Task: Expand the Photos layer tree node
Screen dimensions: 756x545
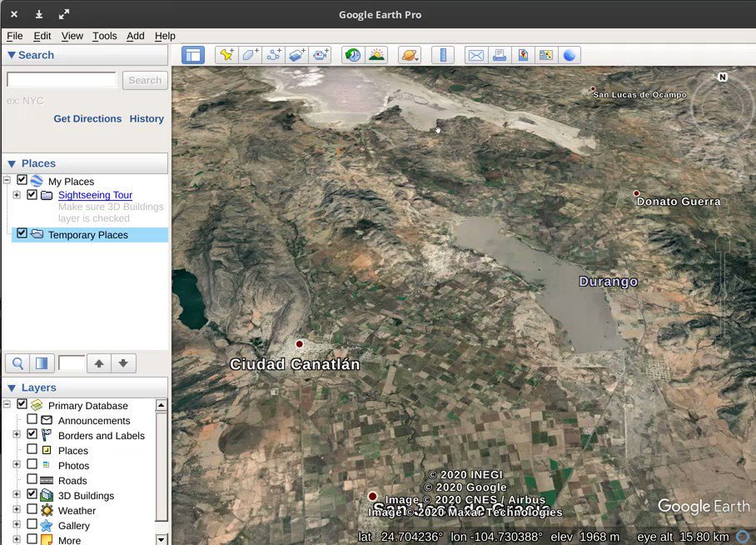Action: pyautogui.click(x=17, y=464)
